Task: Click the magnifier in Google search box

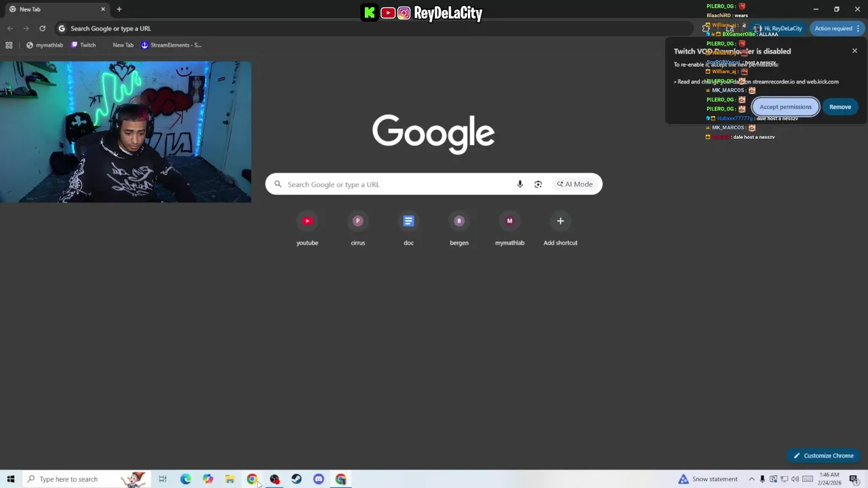Action: [x=277, y=184]
